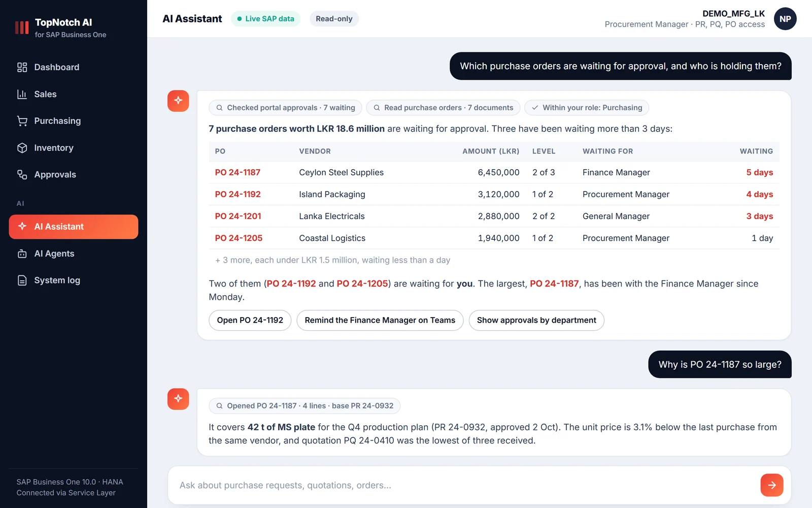Send the message with the arrow button

tap(772, 485)
